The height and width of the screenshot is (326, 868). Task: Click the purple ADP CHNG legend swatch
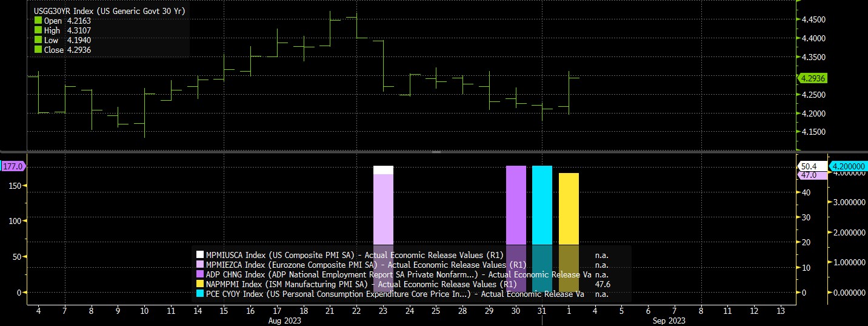(200, 274)
